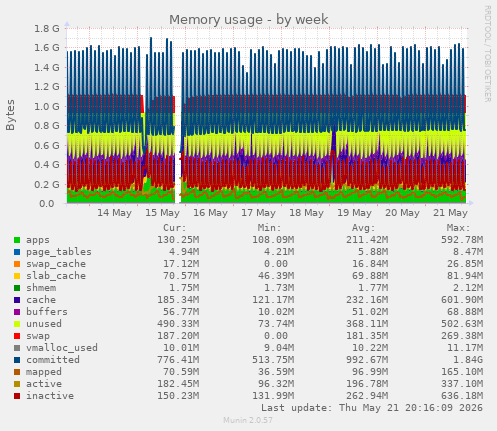Click unused current value 490.33M
Image resolution: width=497 pixels, height=431 pixels.
pos(178,324)
